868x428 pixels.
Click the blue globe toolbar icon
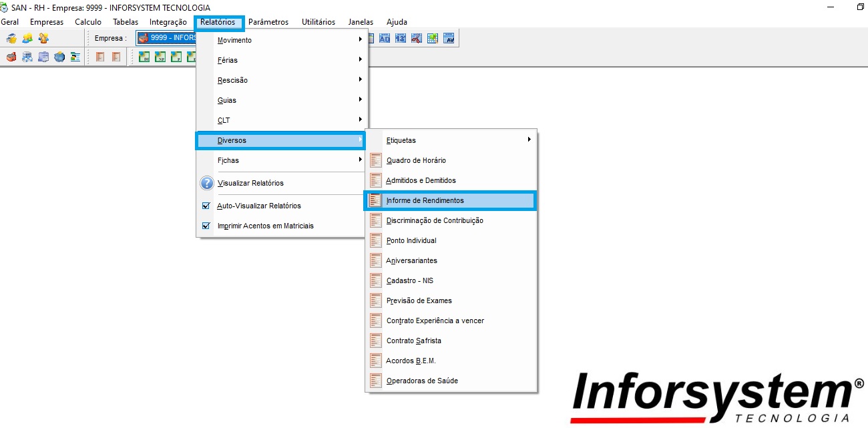(x=59, y=57)
